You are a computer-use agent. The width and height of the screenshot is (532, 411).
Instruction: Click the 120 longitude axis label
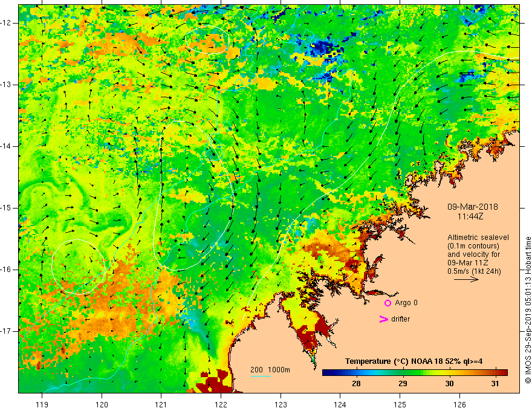102,404
